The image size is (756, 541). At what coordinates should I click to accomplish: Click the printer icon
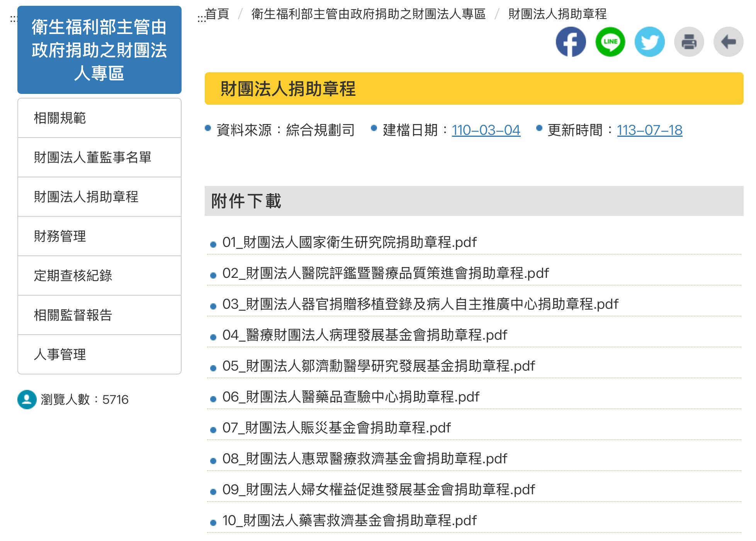pyautogui.click(x=689, y=42)
